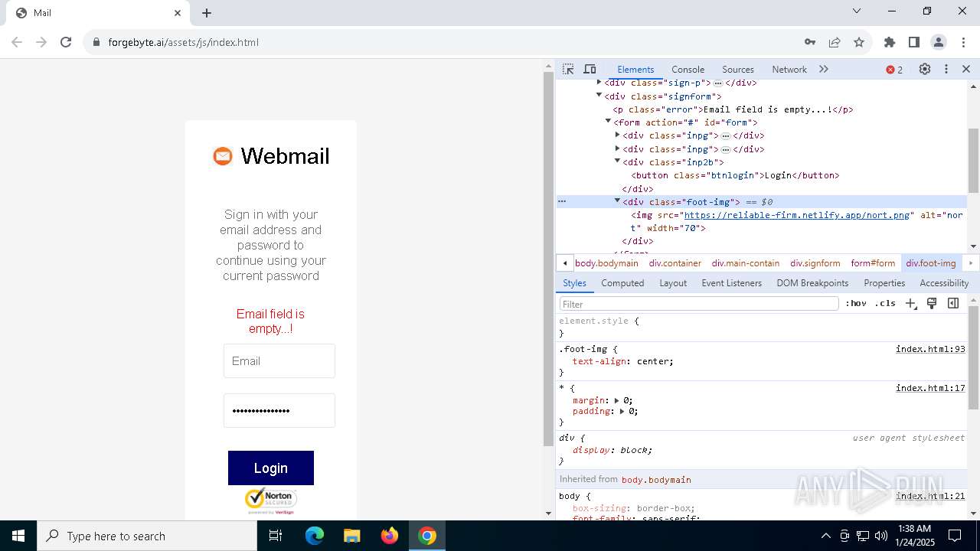Click the div.main-contain breadcrumb
Image resolution: width=980 pixels, height=551 pixels.
coord(746,263)
